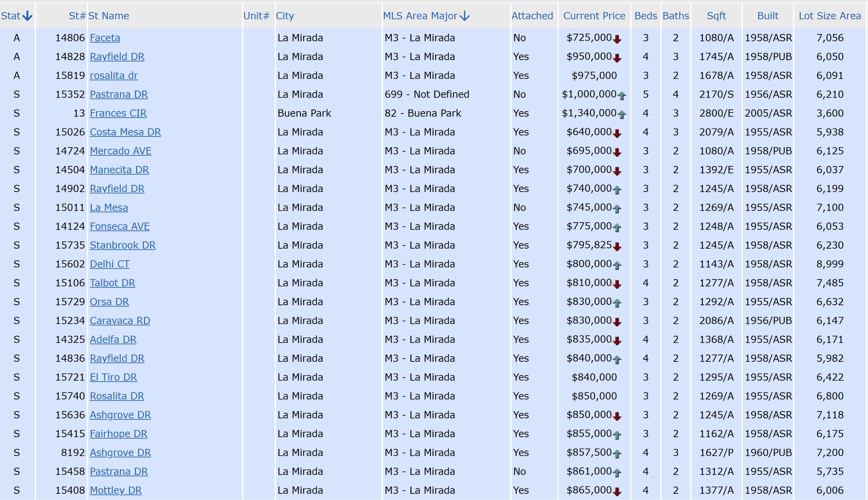Click Stat column sort arrow
This screenshot has width=868, height=500.
tap(27, 16)
